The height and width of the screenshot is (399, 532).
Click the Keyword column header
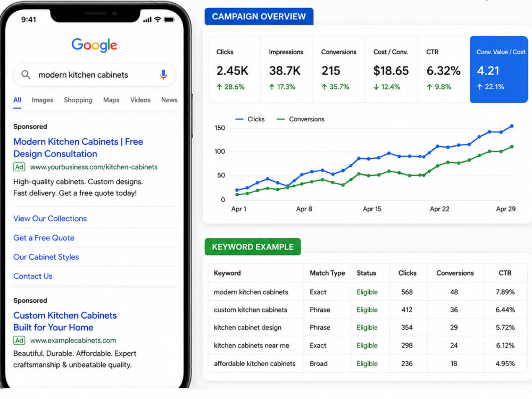click(x=227, y=273)
